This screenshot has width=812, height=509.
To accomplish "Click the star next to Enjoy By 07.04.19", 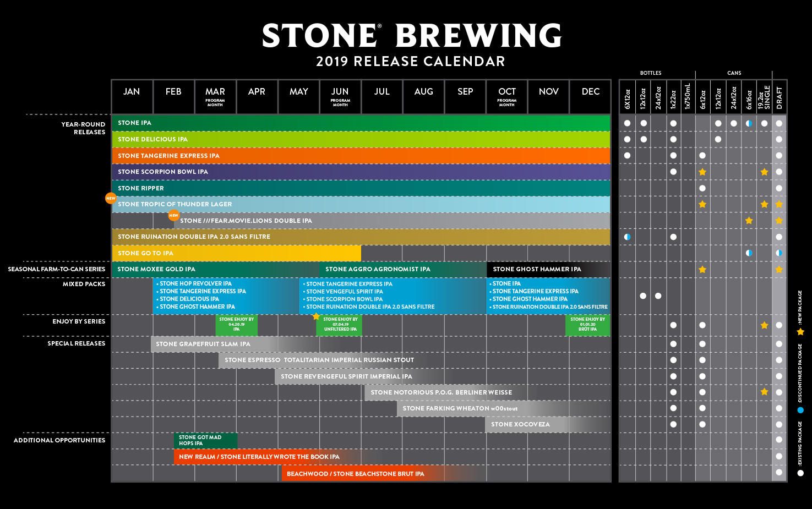I will (x=316, y=316).
